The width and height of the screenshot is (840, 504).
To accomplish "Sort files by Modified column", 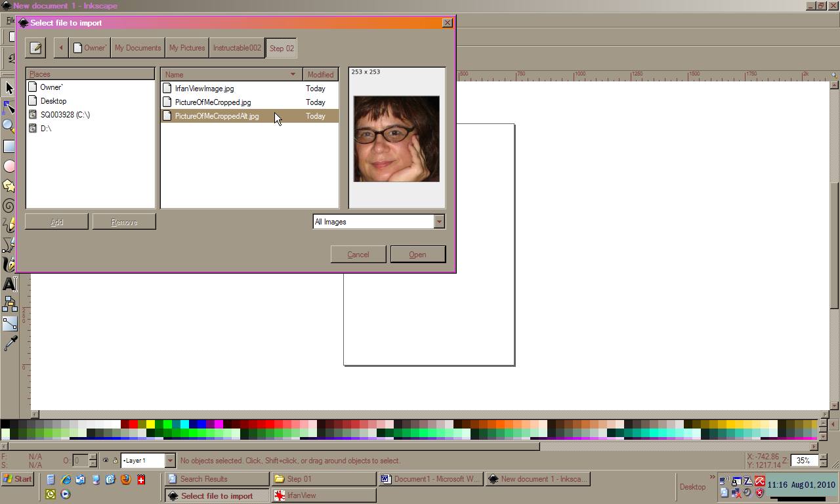I will tap(320, 74).
